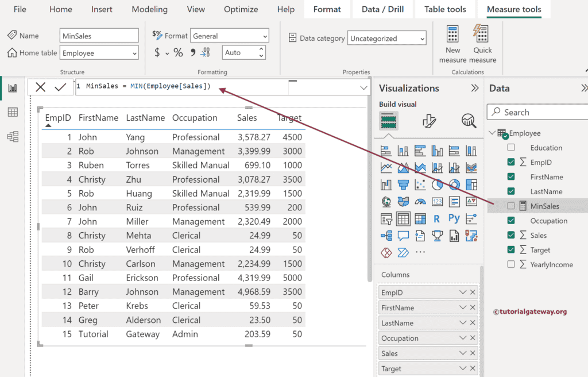
Task: Open Model view from left sidebar
Action: pyautogui.click(x=13, y=136)
